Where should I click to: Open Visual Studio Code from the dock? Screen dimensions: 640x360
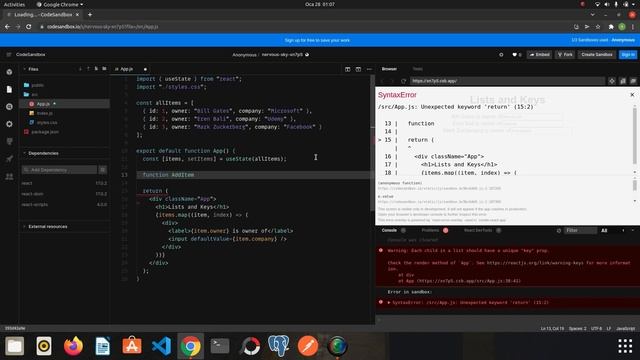pyautogui.click(x=161, y=346)
